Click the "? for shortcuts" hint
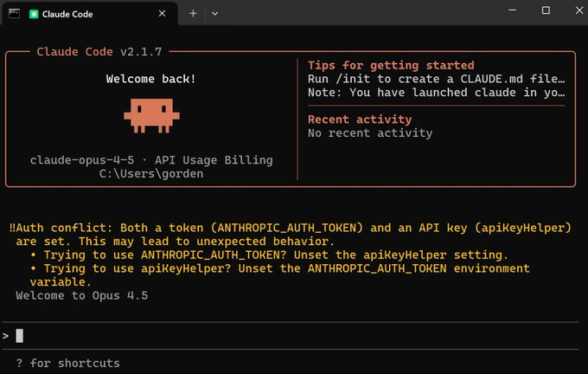The height and width of the screenshot is (374, 588). (x=67, y=363)
